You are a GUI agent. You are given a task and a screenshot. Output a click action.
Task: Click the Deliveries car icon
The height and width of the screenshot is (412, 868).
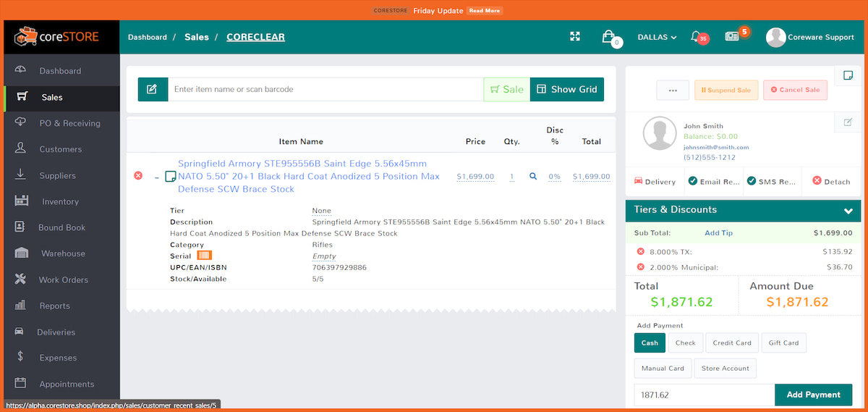20,332
